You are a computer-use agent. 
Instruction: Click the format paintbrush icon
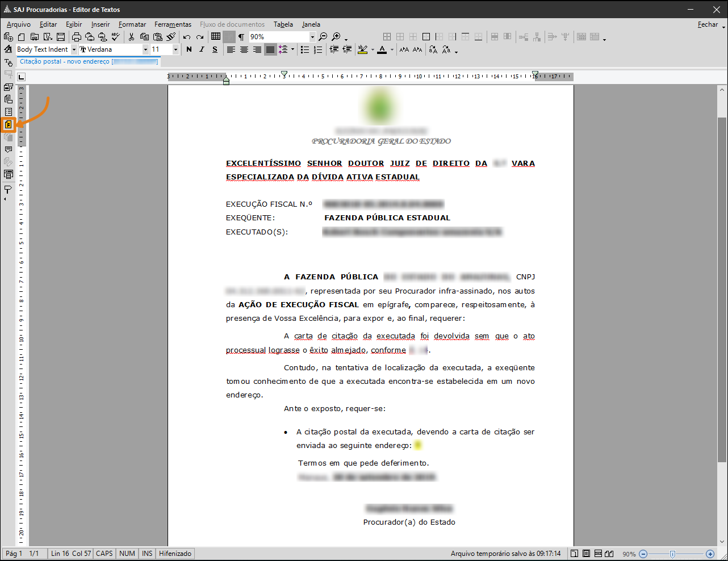click(x=170, y=36)
